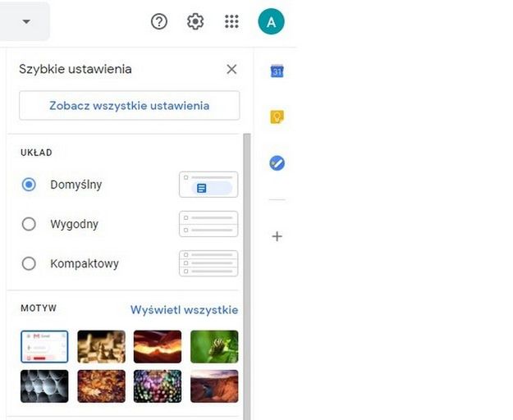This screenshot has height=420, width=513.
Task: Open the Support help icon
Action: click(159, 21)
